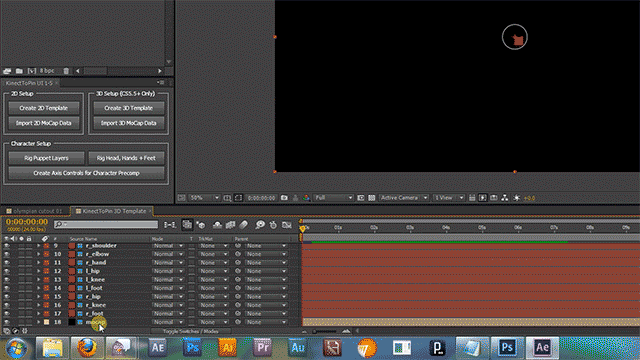Hide the l_foot layer eye icon

7,288
